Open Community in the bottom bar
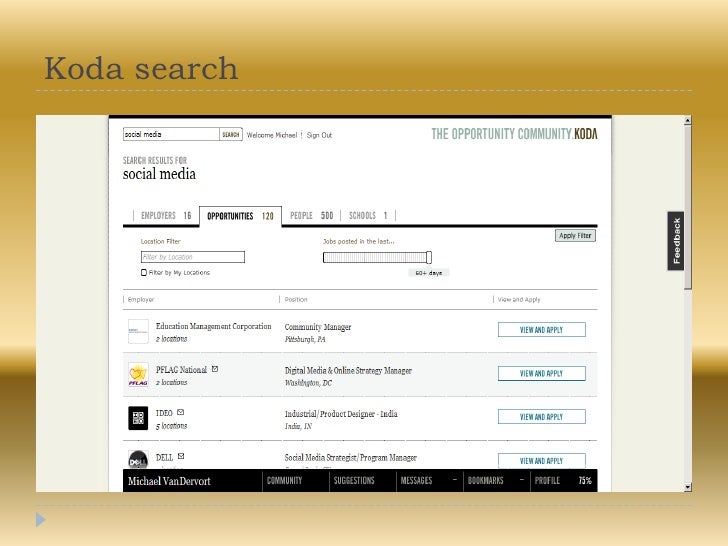Viewport: 728px width, 546px height. click(285, 481)
